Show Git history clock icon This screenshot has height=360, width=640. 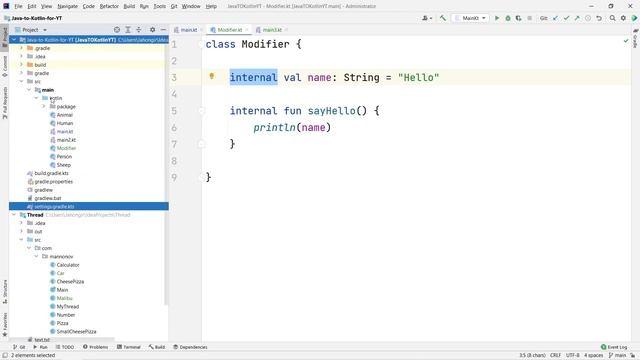pyautogui.click(x=588, y=18)
